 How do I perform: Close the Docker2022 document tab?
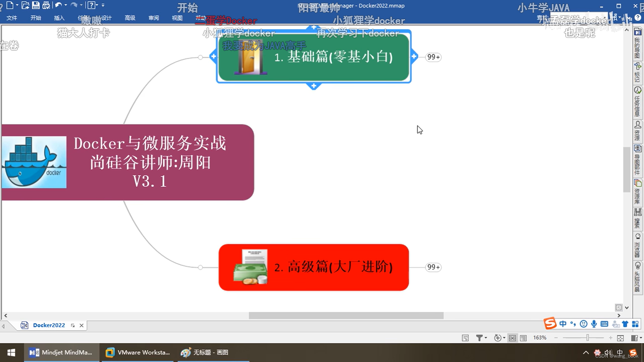coord(82,325)
